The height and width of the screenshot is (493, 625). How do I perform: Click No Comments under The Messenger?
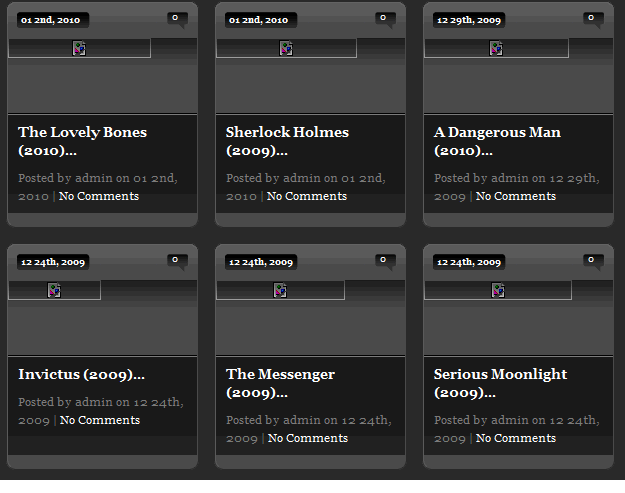pyautogui.click(x=308, y=438)
